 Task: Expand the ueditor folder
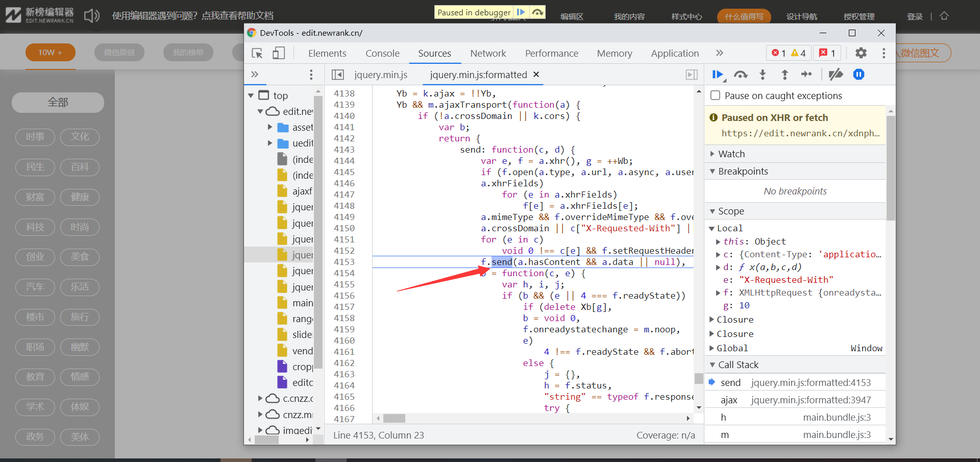270,143
